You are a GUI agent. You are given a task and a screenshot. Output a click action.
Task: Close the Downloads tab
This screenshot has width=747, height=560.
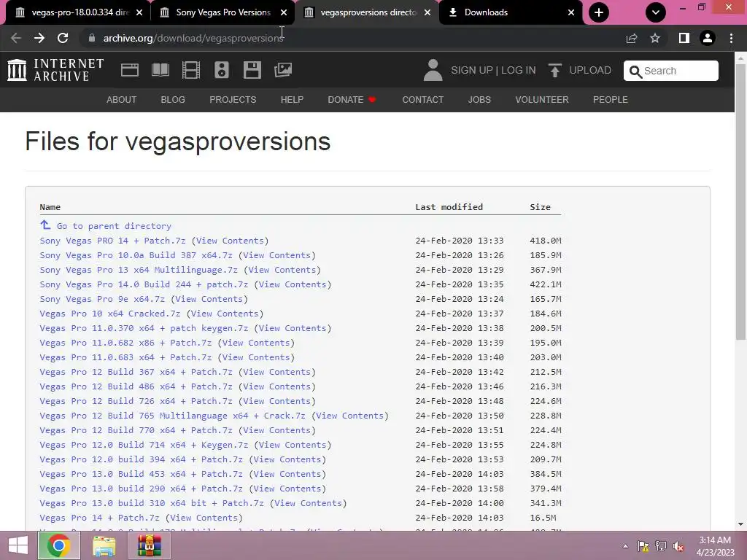pos(571,12)
